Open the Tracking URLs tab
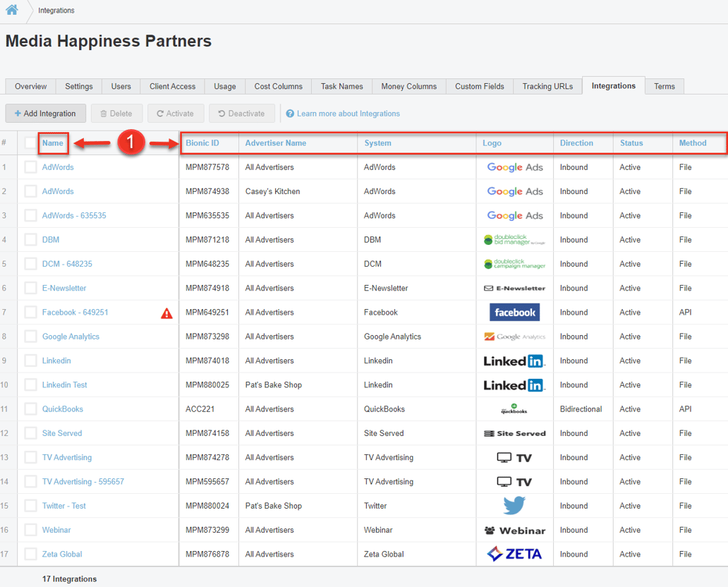Image resolution: width=728 pixels, height=587 pixels. click(547, 85)
